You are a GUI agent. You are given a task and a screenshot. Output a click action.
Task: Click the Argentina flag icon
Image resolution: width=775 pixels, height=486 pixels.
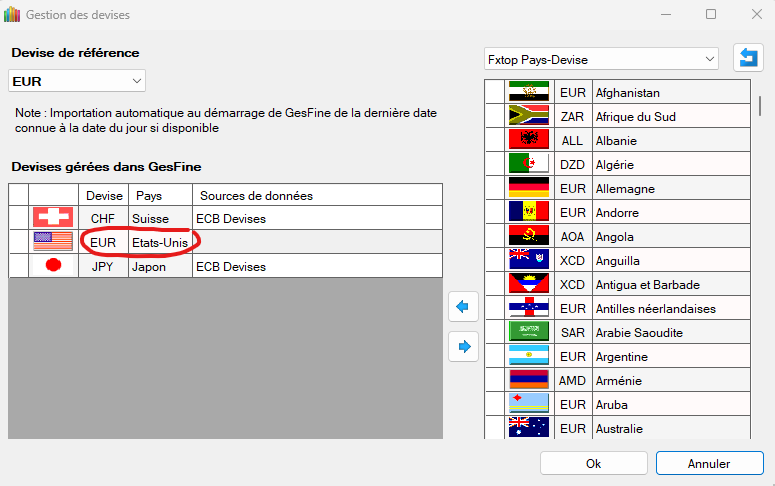point(528,357)
